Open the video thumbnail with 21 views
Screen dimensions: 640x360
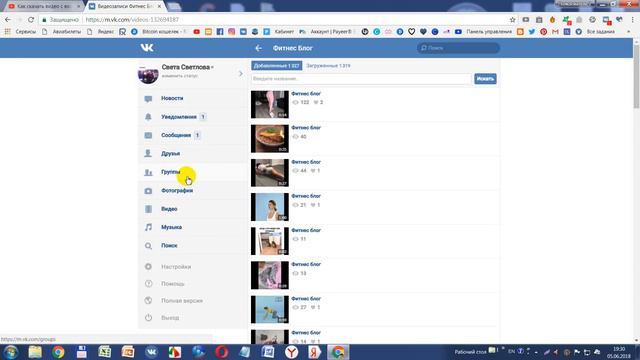(269, 207)
